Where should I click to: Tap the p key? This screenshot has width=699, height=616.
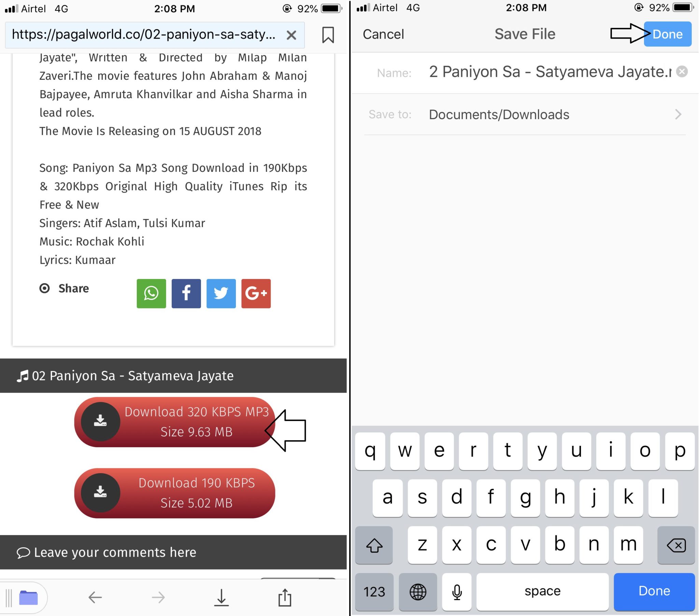[680, 451]
